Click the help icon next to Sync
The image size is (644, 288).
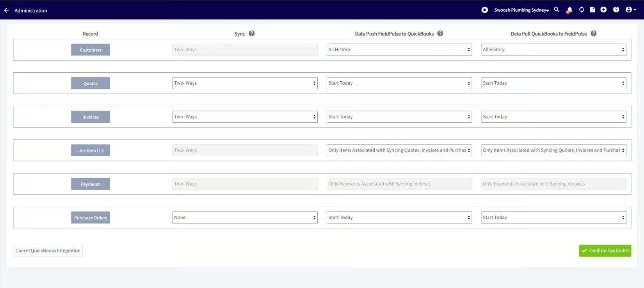(252, 34)
